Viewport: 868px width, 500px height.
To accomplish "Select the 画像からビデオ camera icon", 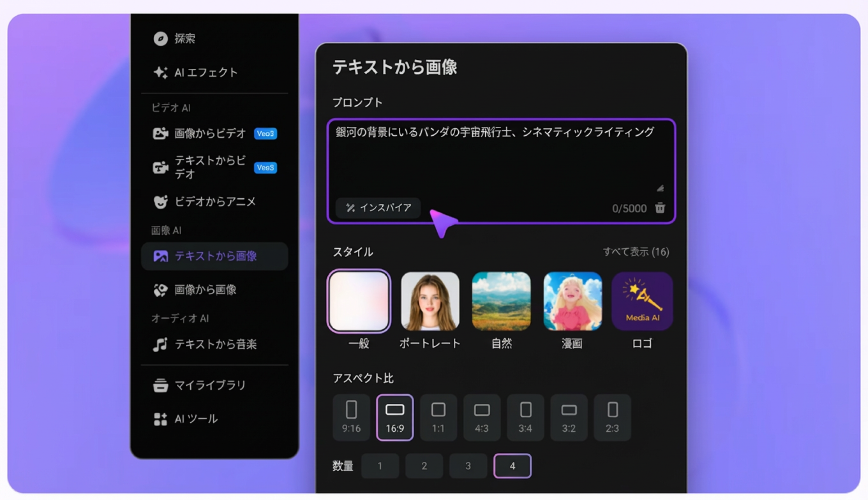I will pos(161,134).
